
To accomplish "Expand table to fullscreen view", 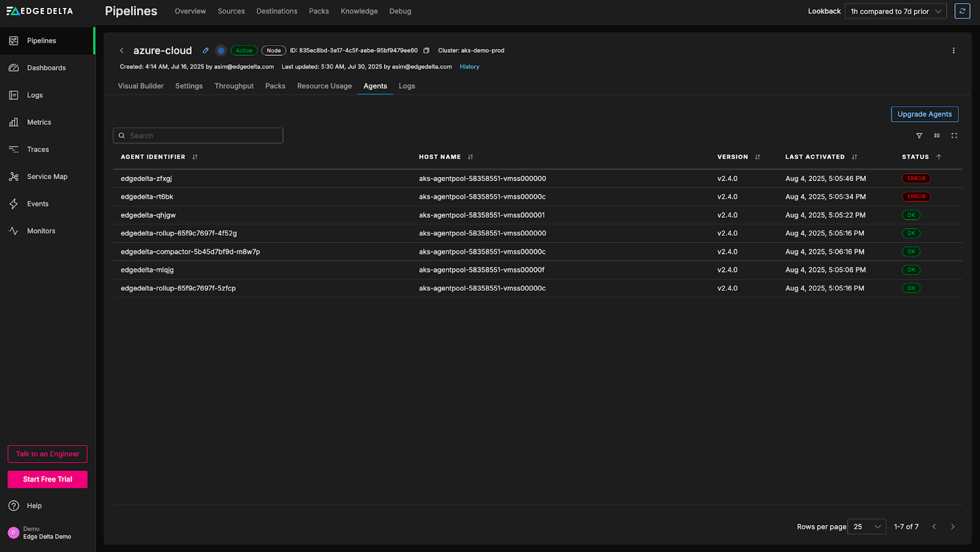I will point(954,136).
